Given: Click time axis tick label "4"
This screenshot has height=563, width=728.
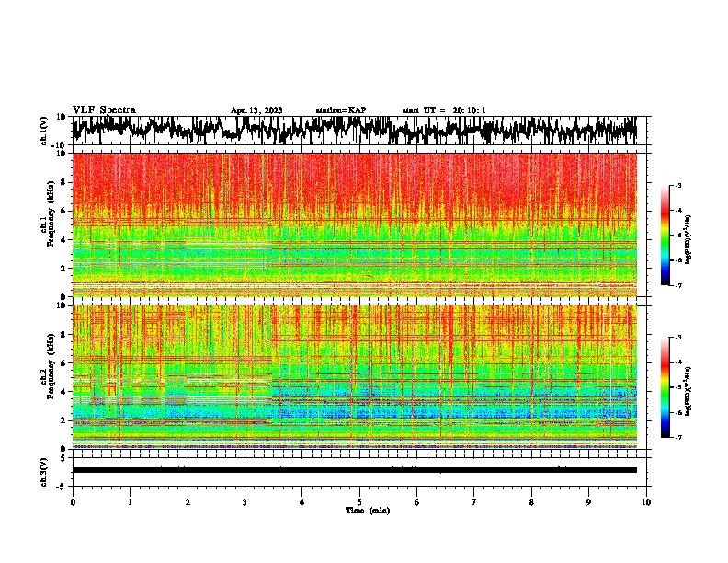Looking at the screenshot, I should pos(302,502).
